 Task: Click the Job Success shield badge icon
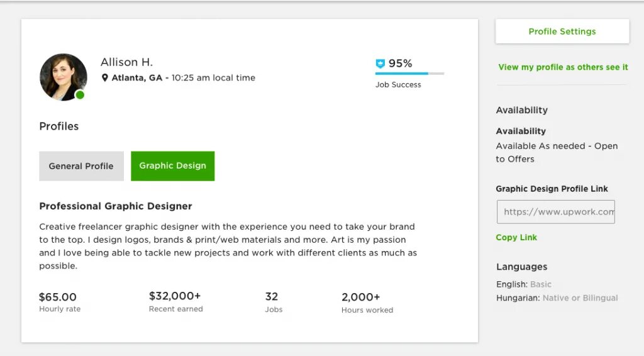point(380,64)
